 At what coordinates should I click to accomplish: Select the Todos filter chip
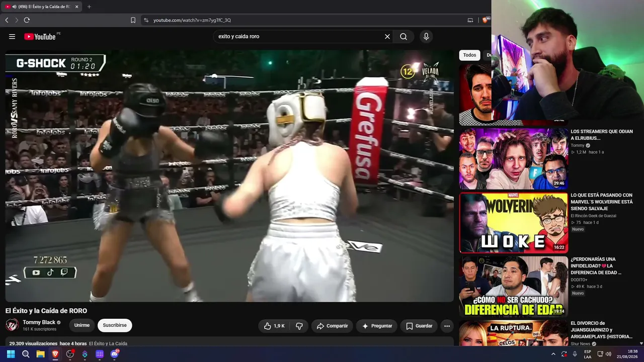pos(469,55)
